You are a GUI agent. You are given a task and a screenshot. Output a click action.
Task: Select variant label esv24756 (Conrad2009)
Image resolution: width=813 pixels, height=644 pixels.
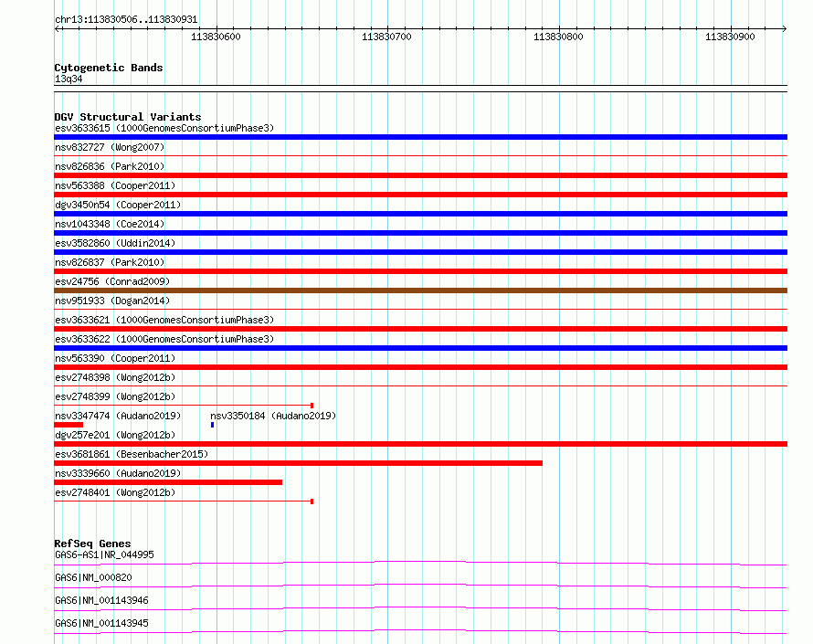(x=112, y=281)
